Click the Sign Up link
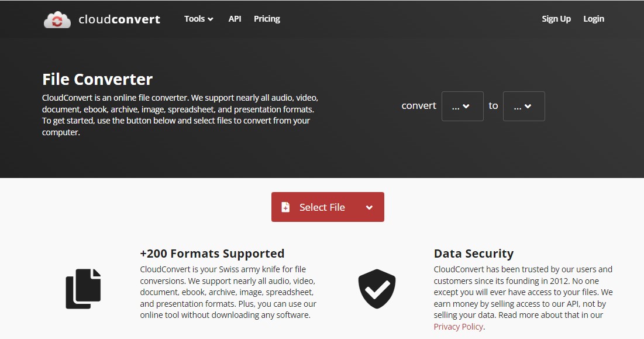The width and height of the screenshot is (644, 339). pos(556,19)
